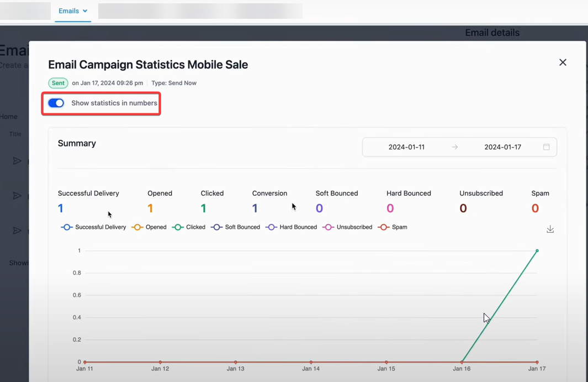Image resolution: width=588 pixels, height=382 pixels.
Task: Switch to the Emails tab
Action: (x=69, y=11)
